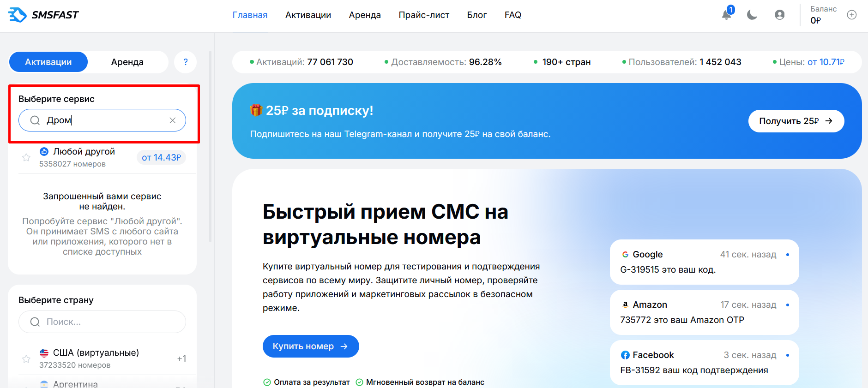
Task: Open the help question mark button
Action: (x=186, y=62)
